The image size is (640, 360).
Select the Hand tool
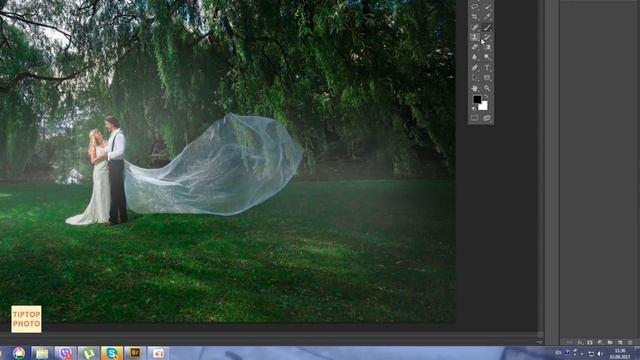(x=475, y=88)
